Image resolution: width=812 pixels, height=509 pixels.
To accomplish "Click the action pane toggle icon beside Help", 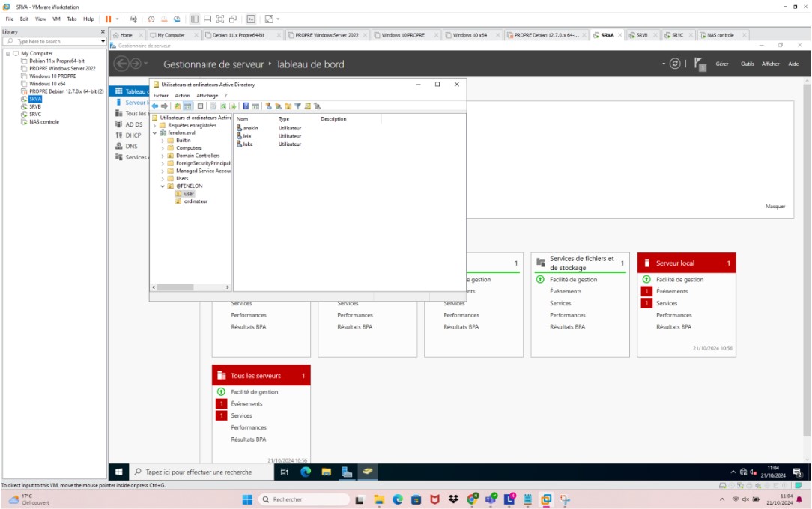I will pos(255,106).
